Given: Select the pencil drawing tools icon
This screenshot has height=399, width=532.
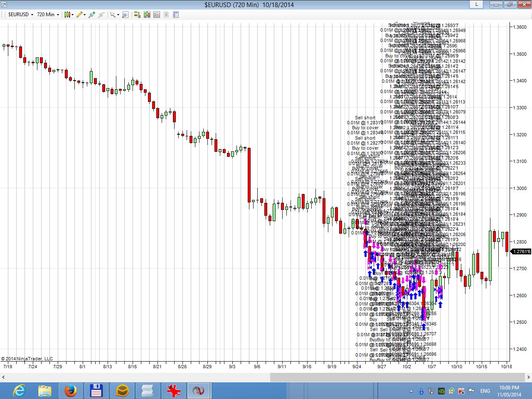Looking at the screenshot, I should click(79, 15).
